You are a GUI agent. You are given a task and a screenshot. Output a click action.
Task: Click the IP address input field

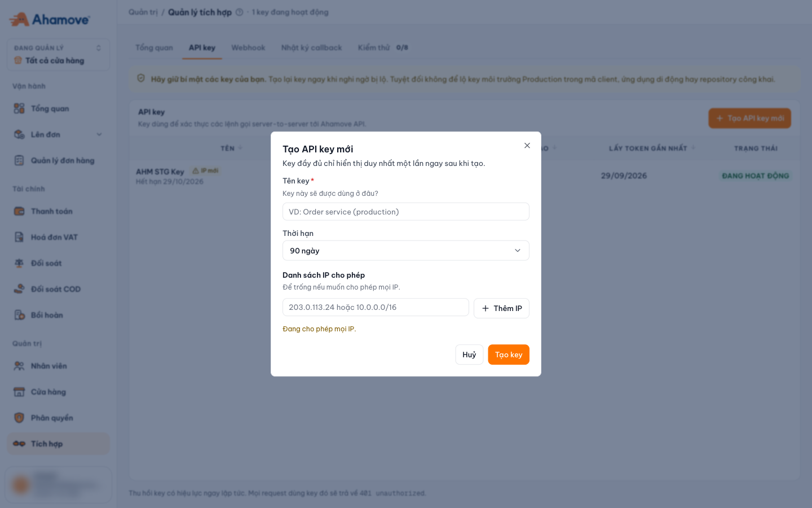pos(376,307)
